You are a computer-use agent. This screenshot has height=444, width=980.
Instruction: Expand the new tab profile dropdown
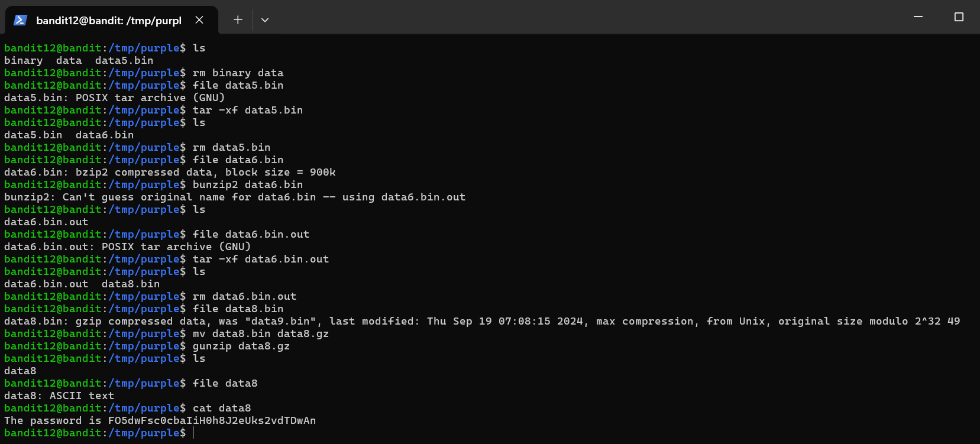tap(265, 20)
